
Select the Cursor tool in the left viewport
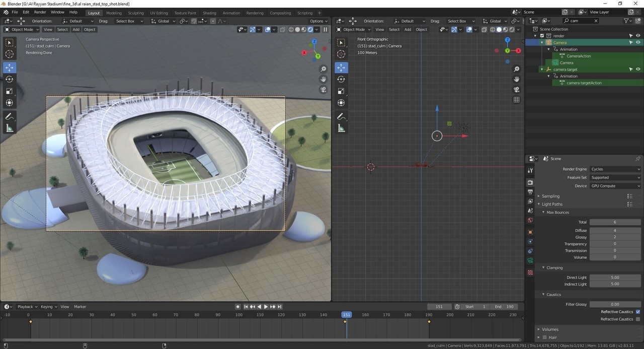(x=10, y=54)
